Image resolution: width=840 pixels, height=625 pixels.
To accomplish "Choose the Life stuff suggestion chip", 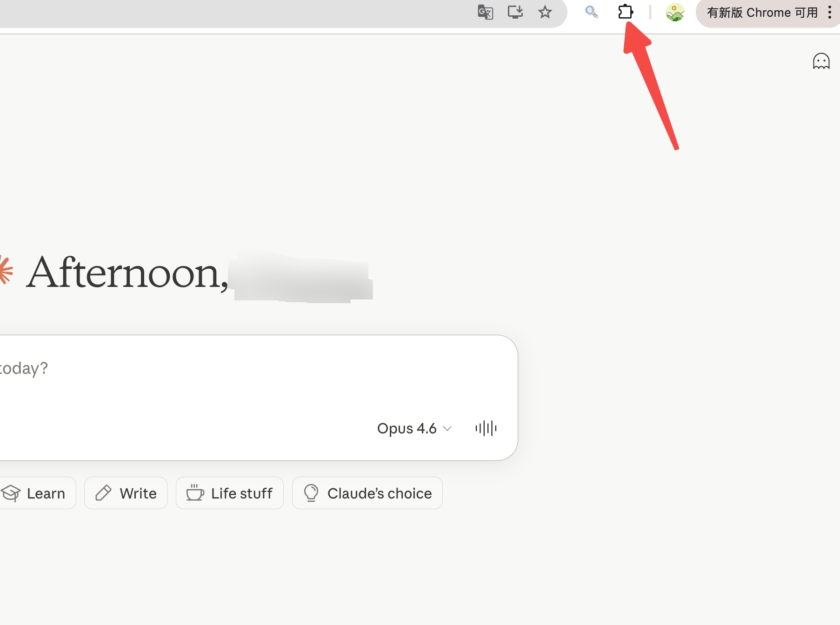I will click(x=230, y=493).
